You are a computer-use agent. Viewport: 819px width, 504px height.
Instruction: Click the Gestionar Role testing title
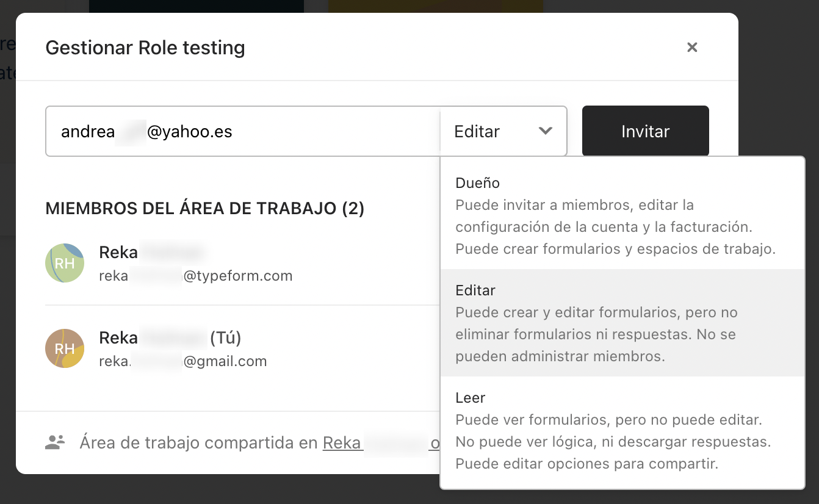click(145, 47)
